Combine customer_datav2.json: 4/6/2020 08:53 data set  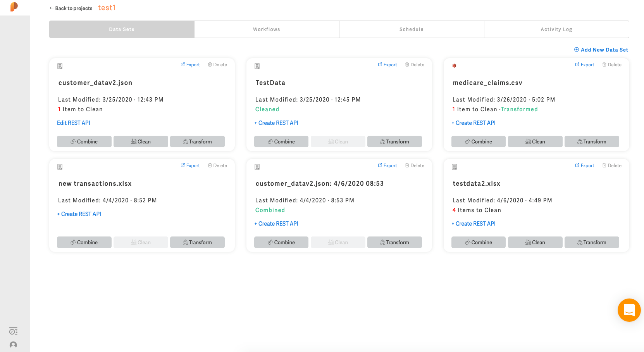281,242
